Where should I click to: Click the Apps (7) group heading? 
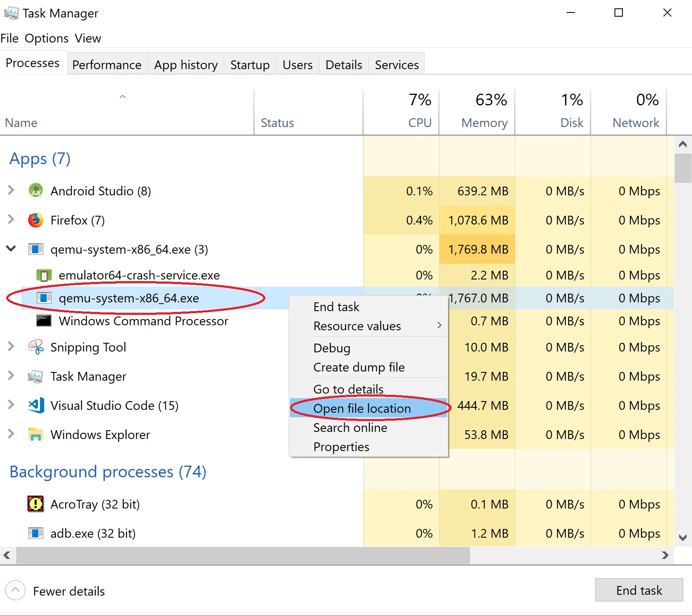(x=40, y=159)
